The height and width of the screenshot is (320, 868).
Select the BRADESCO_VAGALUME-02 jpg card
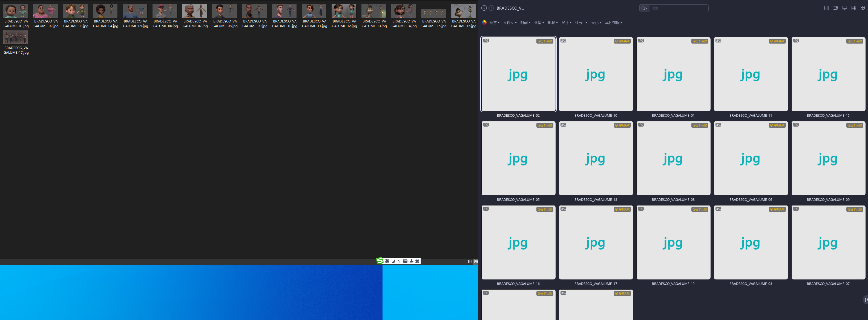[518, 74]
